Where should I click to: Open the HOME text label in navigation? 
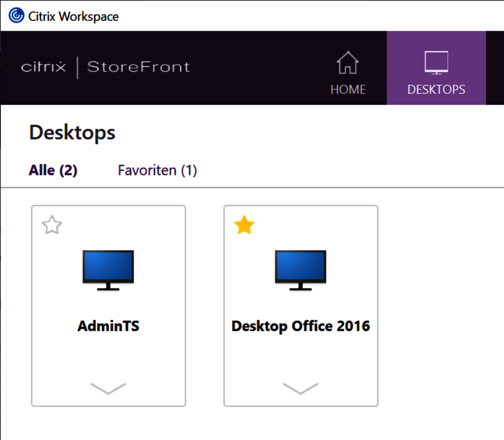point(348,90)
